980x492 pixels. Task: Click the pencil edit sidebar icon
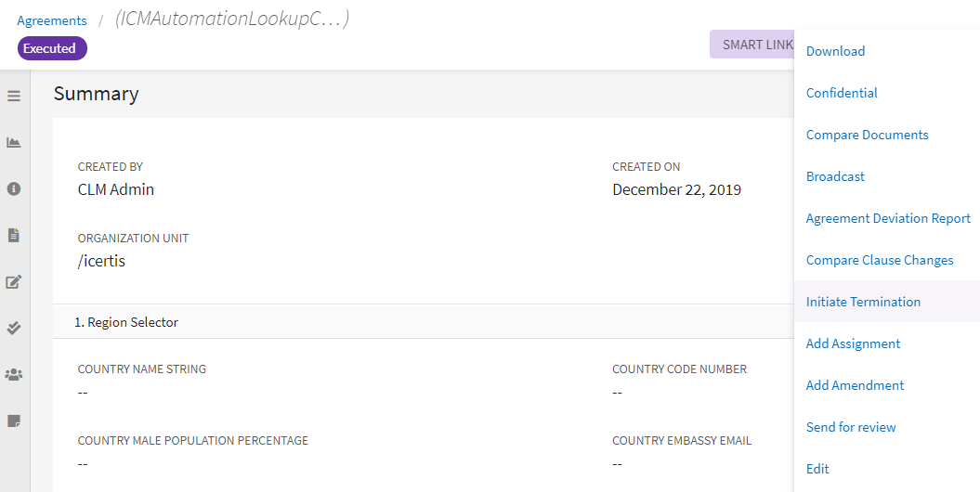[x=14, y=281]
